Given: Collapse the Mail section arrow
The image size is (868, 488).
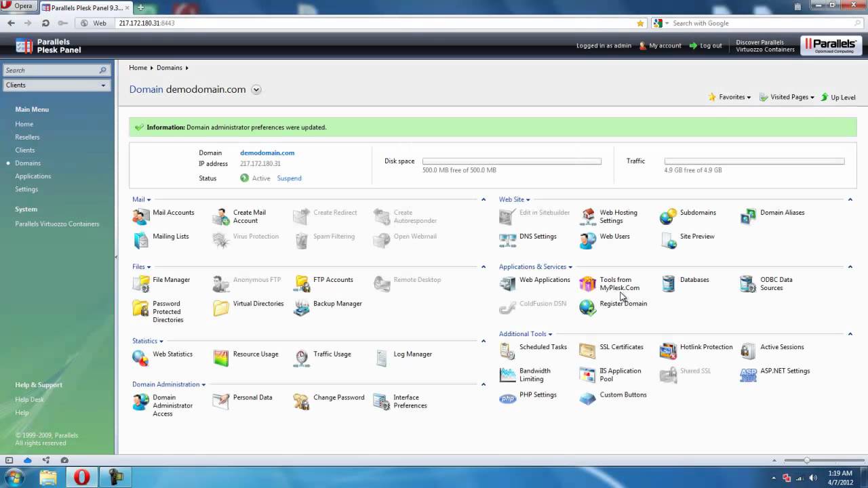Looking at the screenshot, I should tap(484, 199).
